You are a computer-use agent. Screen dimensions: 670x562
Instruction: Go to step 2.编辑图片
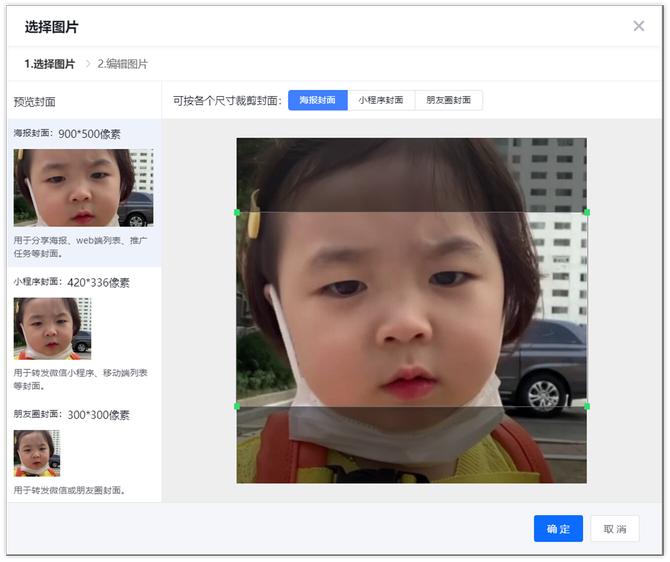(122, 64)
